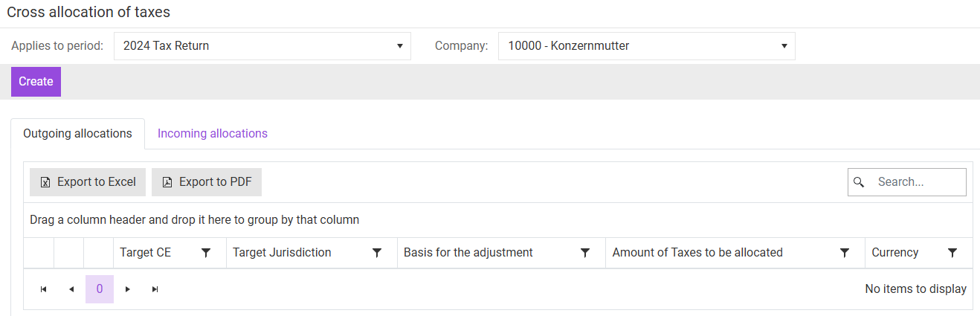Image resolution: width=980 pixels, height=316 pixels.
Task: Go to the previous grid page
Action: click(x=71, y=289)
